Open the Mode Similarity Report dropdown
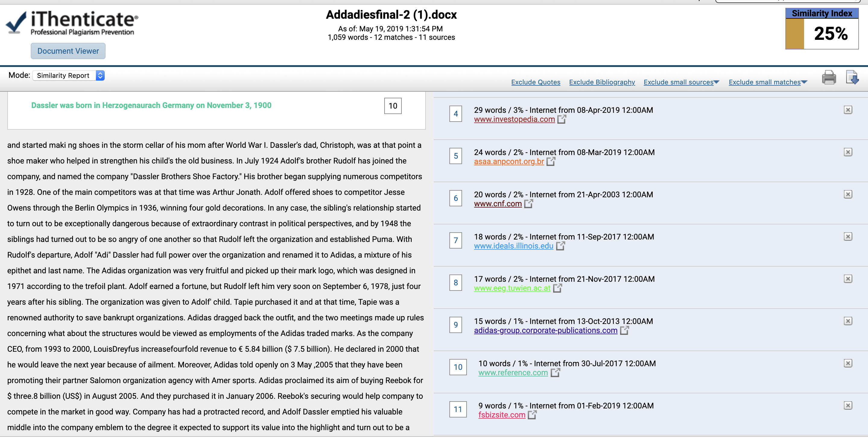The image size is (868, 438). tap(68, 75)
